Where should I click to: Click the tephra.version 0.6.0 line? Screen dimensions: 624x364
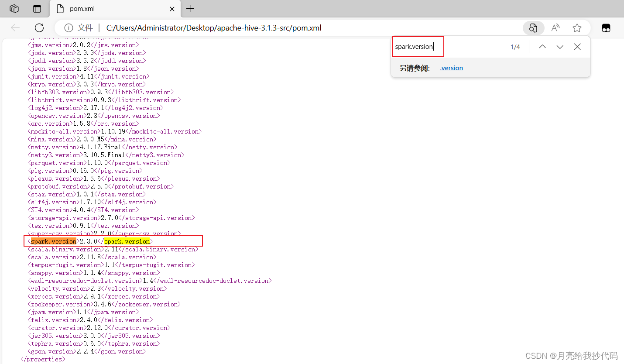pyautogui.click(x=94, y=343)
